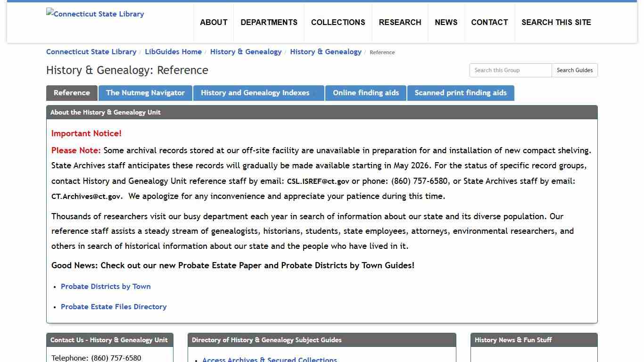Open Access Archives & Secured Collections
644x362 pixels.
coord(269,359)
